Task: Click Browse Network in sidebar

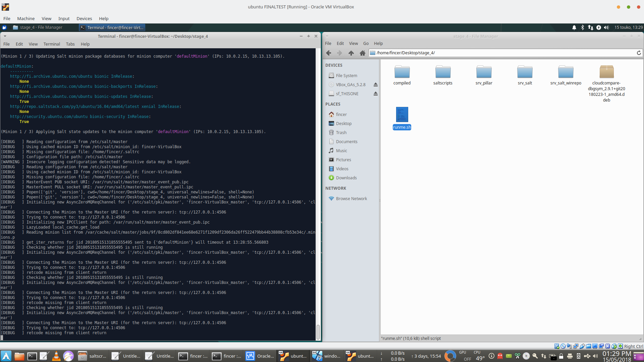Action: 351,199
